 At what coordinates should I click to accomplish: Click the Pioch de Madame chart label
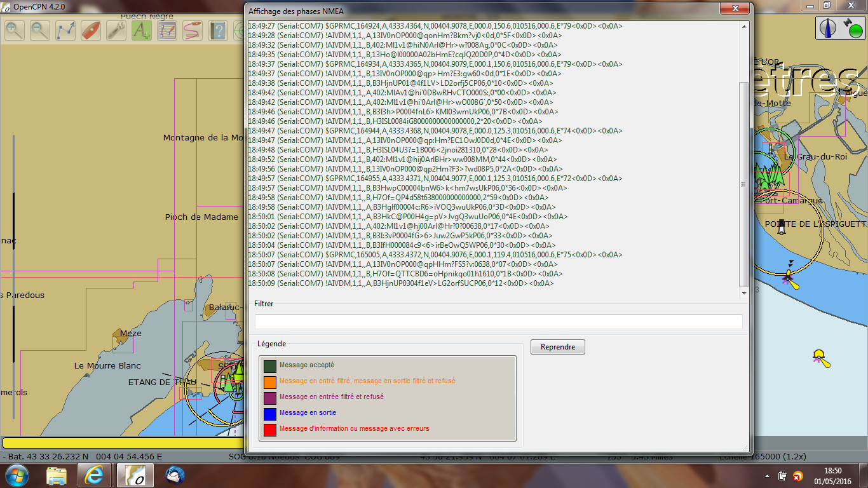pyautogui.click(x=201, y=217)
